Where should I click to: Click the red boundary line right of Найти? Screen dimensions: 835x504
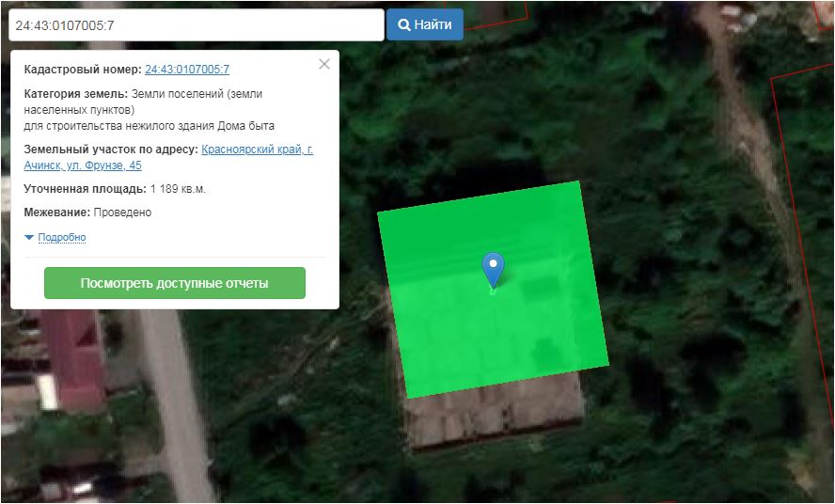pyautogui.click(x=498, y=21)
